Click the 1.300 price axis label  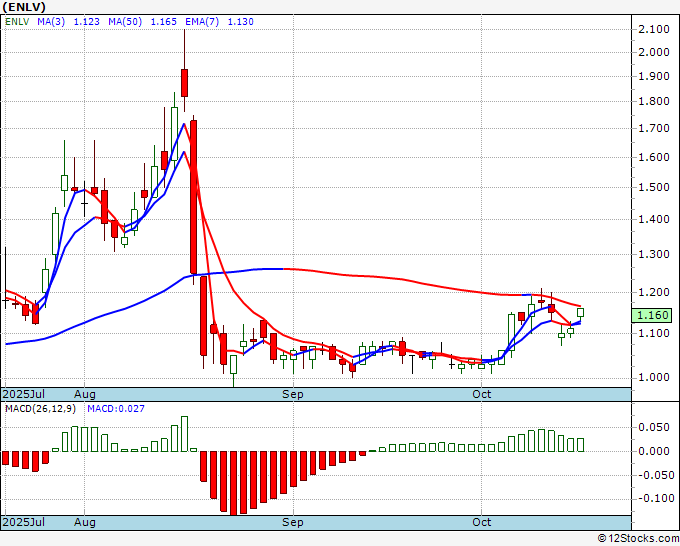click(x=654, y=254)
